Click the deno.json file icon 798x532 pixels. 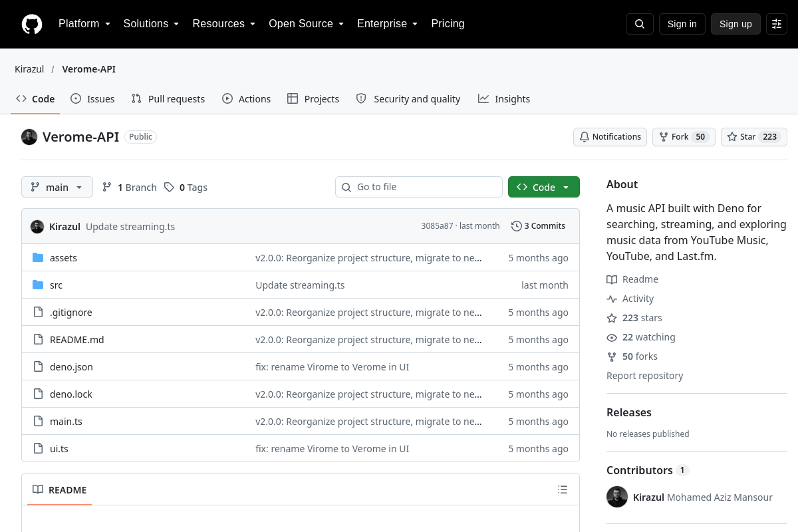pyautogui.click(x=38, y=367)
